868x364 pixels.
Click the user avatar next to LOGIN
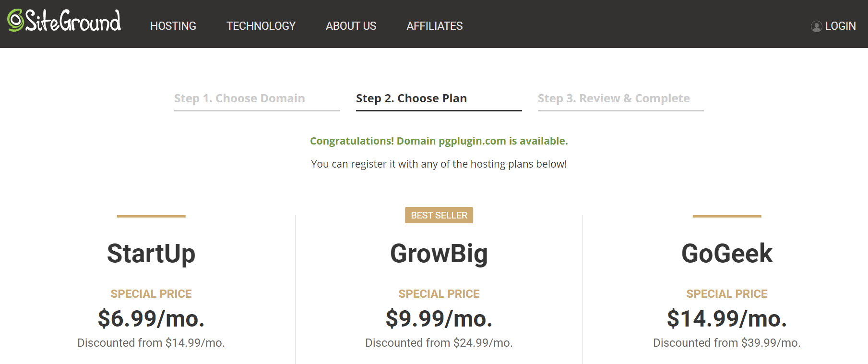816,26
